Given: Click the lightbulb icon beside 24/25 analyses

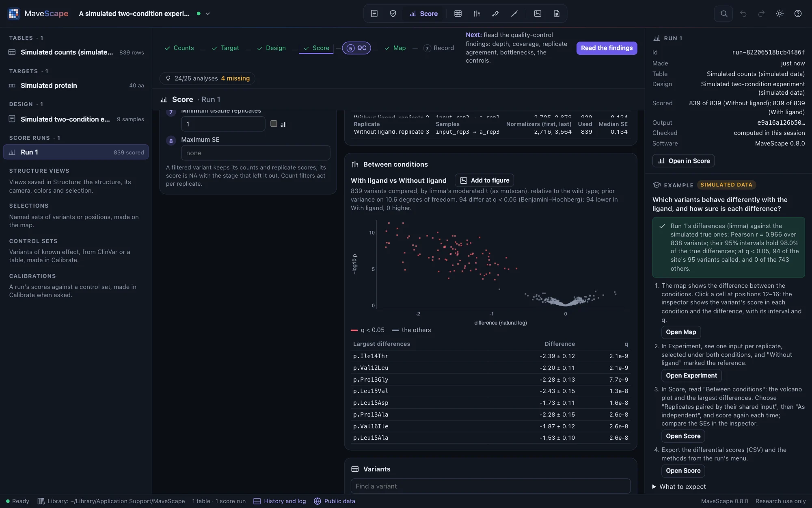Looking at the screenshot, I should [168, 78].
